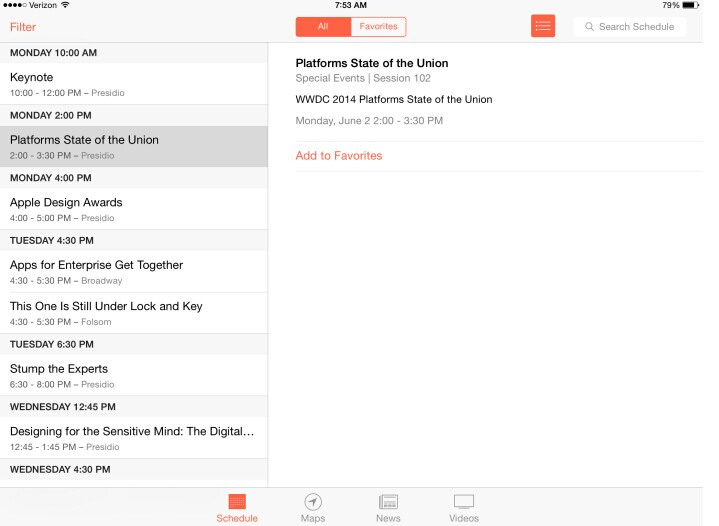
Task: Select Platforms State of the Union row
Action: point(134,147)
